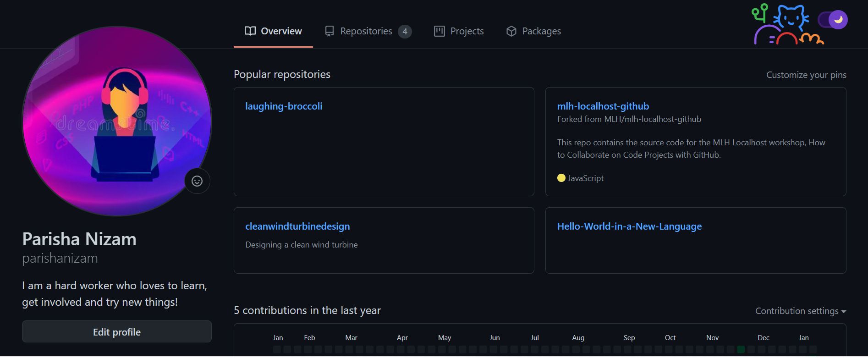Image resolution: width=868 pixels, height=358 pixels.
Task: Toggle the dark mode moon switch
Action: tap(833, 20)
